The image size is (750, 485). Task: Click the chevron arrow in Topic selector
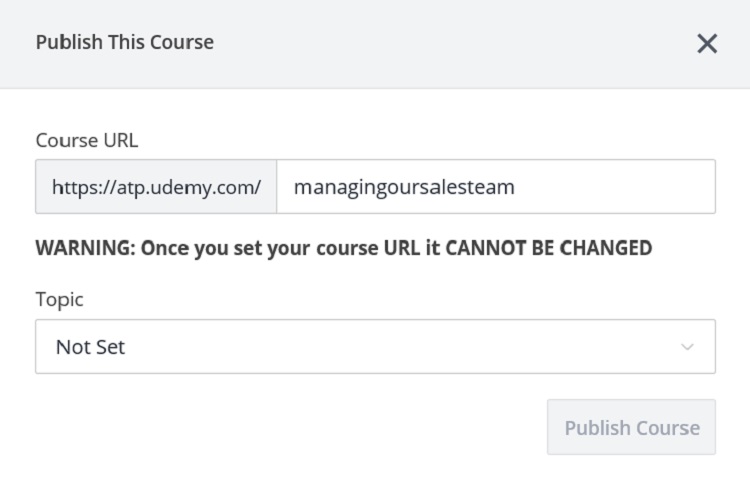point(687,347)
